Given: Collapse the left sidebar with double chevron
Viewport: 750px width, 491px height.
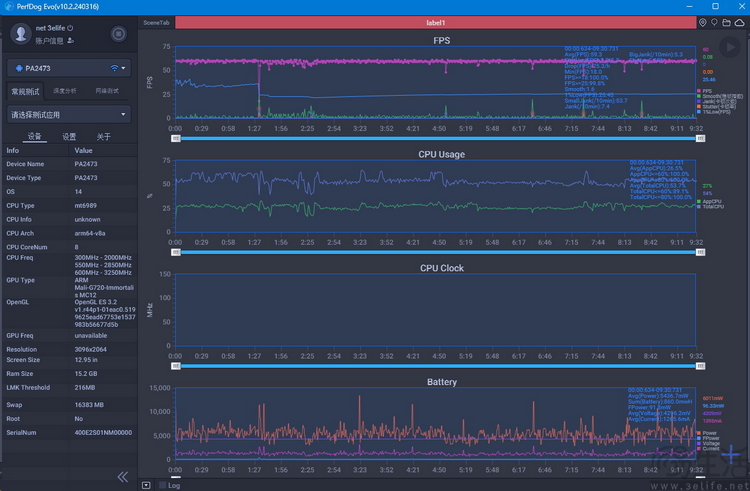Looking at the screenshot, I should coord(123,477).
